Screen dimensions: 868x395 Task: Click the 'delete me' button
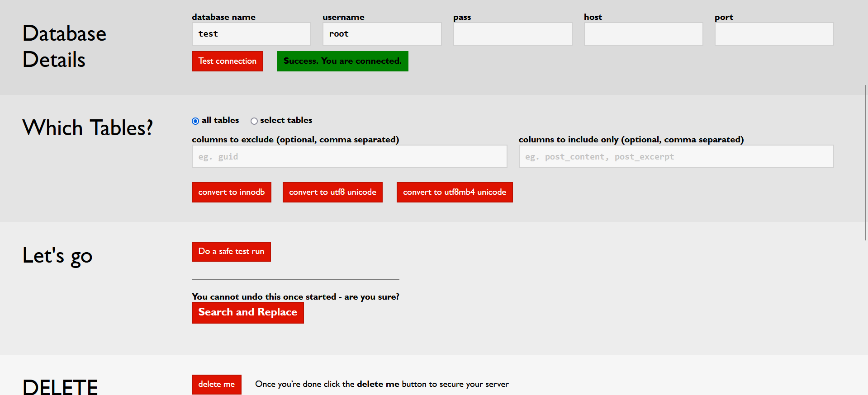pos(217,384)
